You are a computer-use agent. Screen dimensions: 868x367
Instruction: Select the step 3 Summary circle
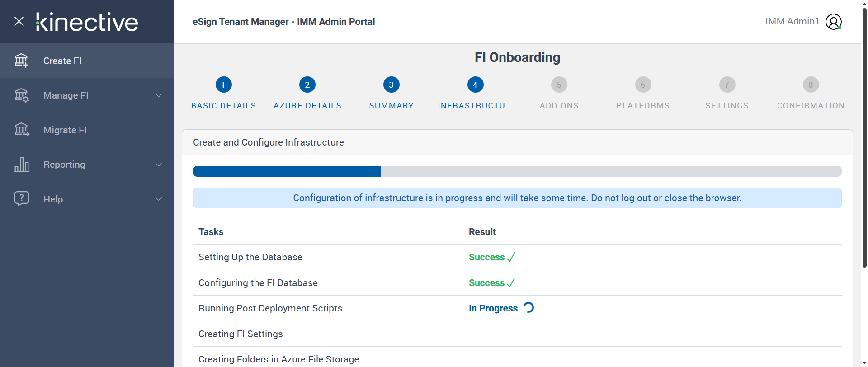(391, 85)
